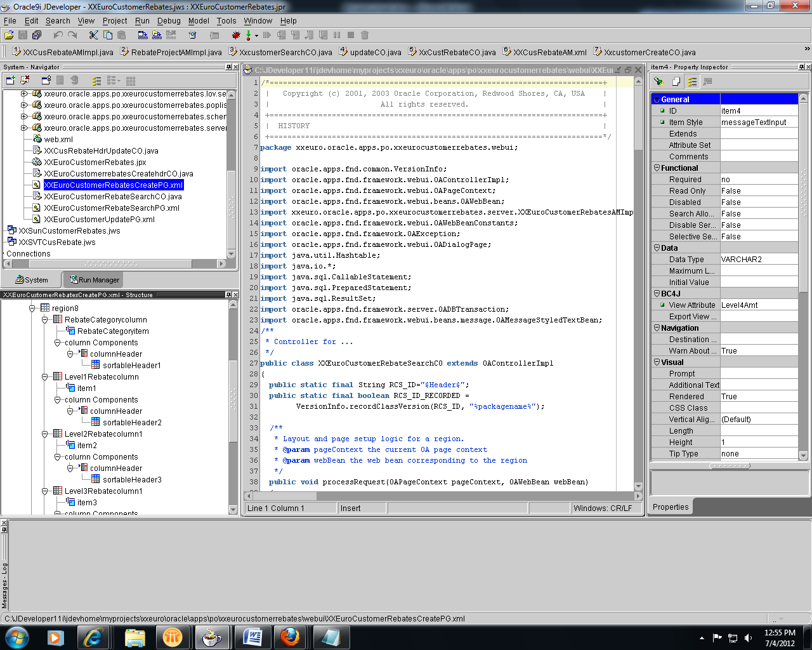Toggle the categories view in Property Inspector
The image size is (812, 650).
click(692, 81)
